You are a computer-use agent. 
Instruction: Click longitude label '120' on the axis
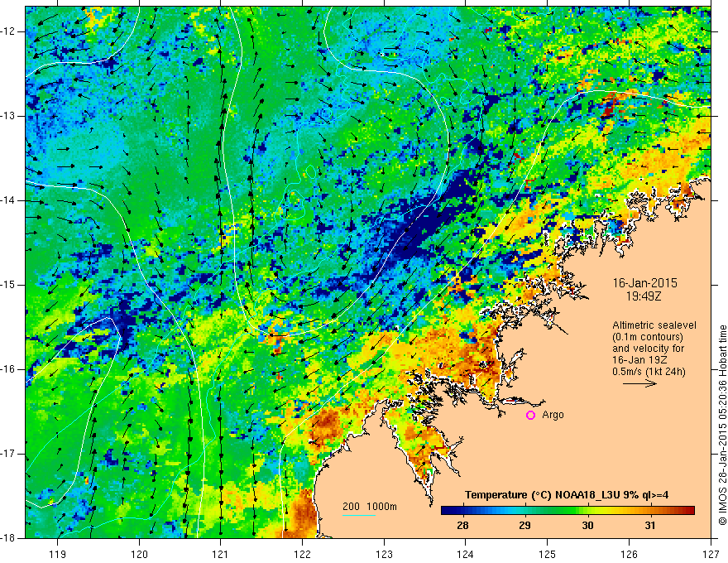[x=139, y=554]
